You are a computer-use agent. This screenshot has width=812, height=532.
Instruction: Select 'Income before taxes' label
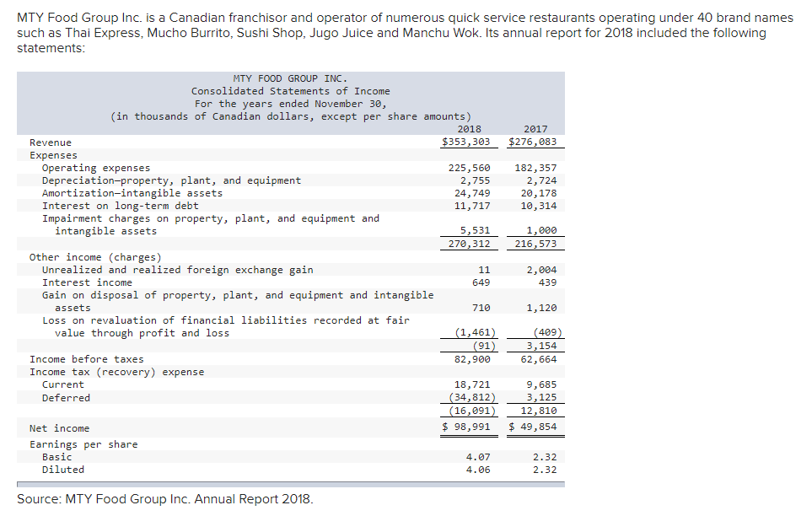tap(87, 359)
